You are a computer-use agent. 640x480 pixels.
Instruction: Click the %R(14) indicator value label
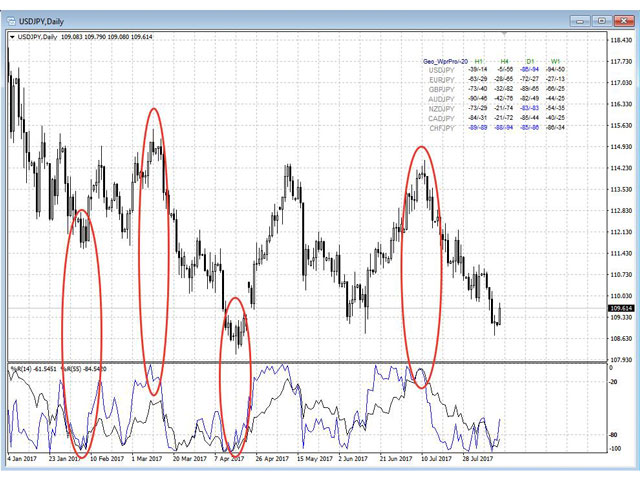click(32, 369)
